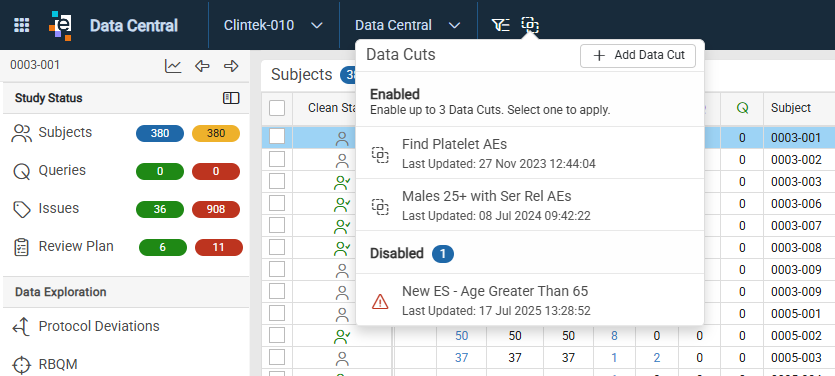Check the row checkbox for subject 0003-006

pyautogui.click(x=277, y=203)
